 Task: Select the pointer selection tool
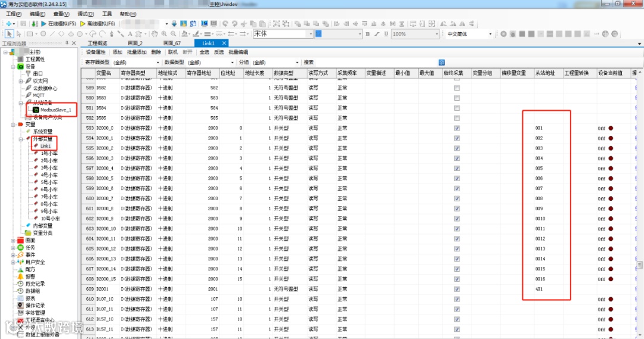click(x=10, y=34)
